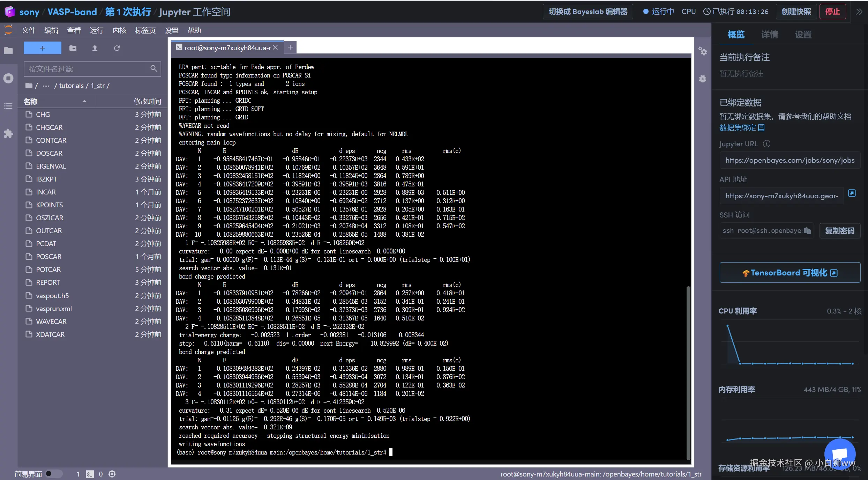This screenshot has height=480, width=868.
Task: Open the table of contents sidebar
Action: pos(8,106)
